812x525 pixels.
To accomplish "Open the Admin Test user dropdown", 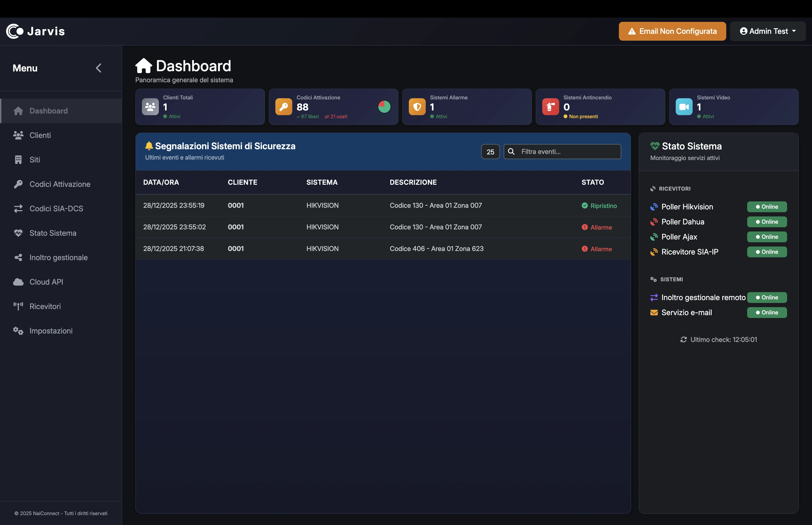I will coord(767,31).
